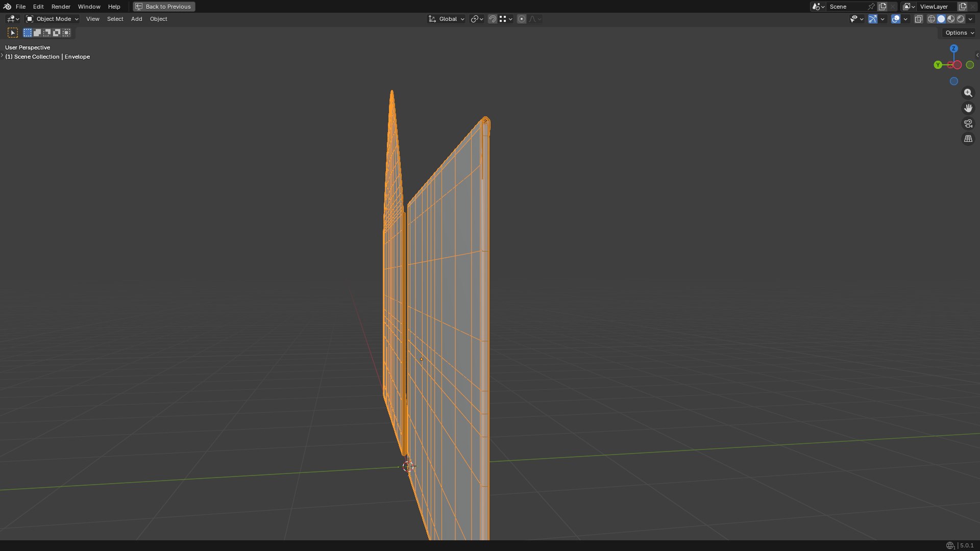Open the gizmo options dropdown arrow
The height and width of the screenshot is (551, 980).
pyautogui.click(x=883, y=19)
